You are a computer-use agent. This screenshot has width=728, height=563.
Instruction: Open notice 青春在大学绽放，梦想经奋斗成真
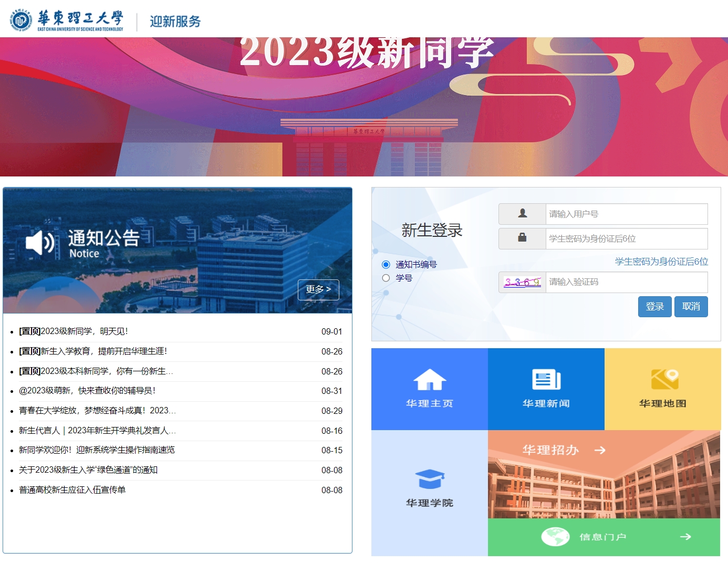pyautogui.click(x=98, y=411)
